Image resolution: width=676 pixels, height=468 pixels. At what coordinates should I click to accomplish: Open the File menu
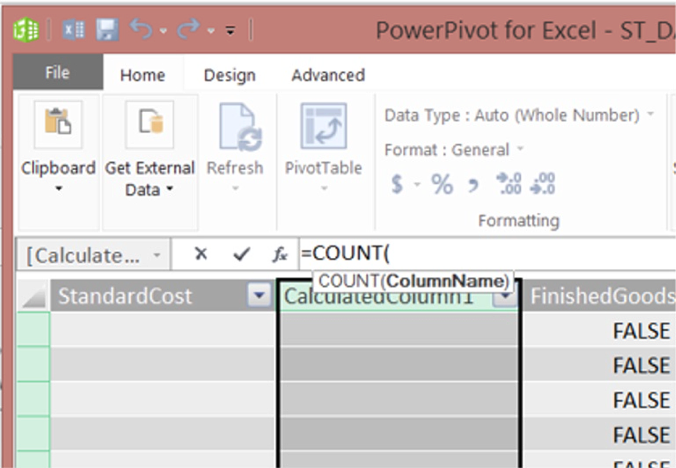pos(57,73)
